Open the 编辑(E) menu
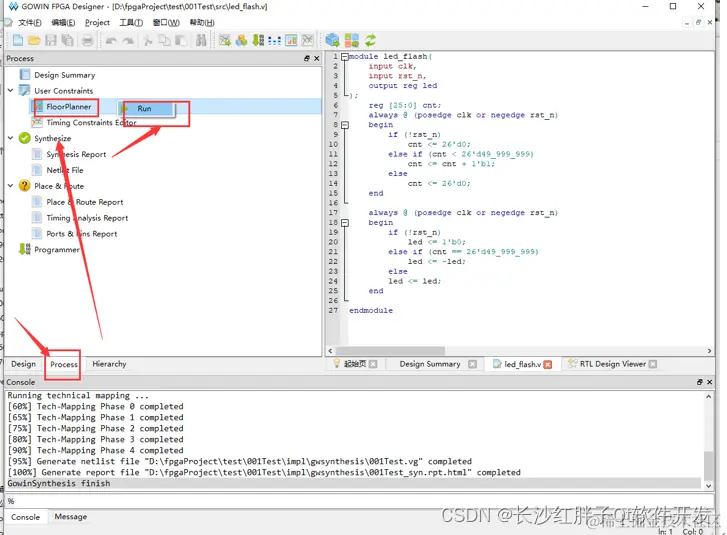The image size is (727, 535). pyautogui.click(x=63, y=22)
